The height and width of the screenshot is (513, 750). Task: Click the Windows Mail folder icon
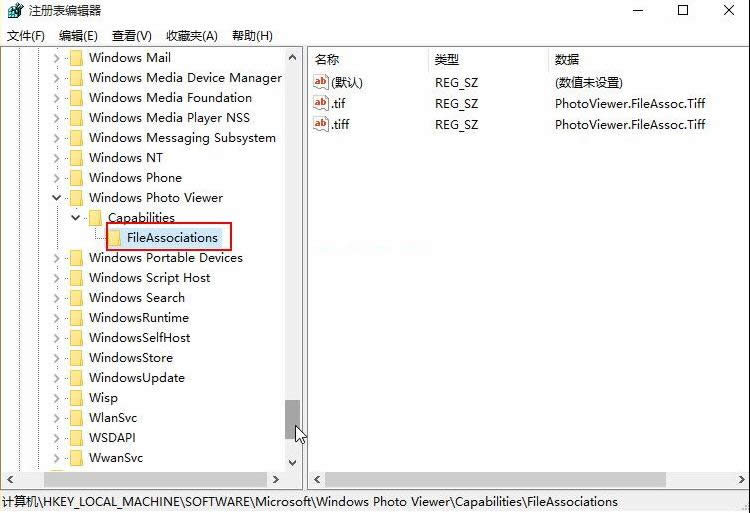76,58
